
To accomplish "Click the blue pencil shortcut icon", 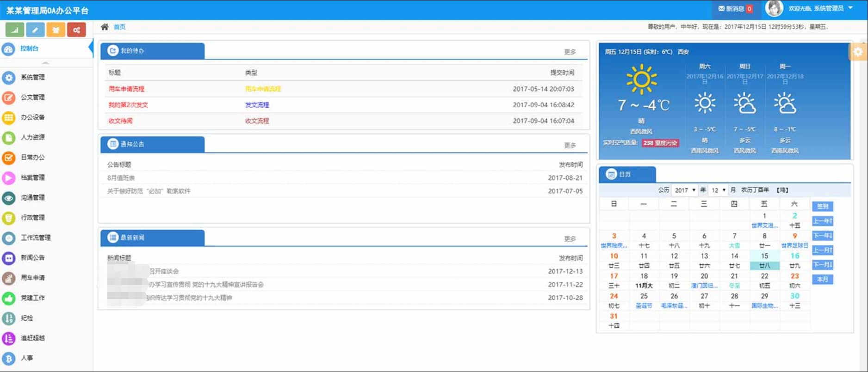I will tap(35, 30).
